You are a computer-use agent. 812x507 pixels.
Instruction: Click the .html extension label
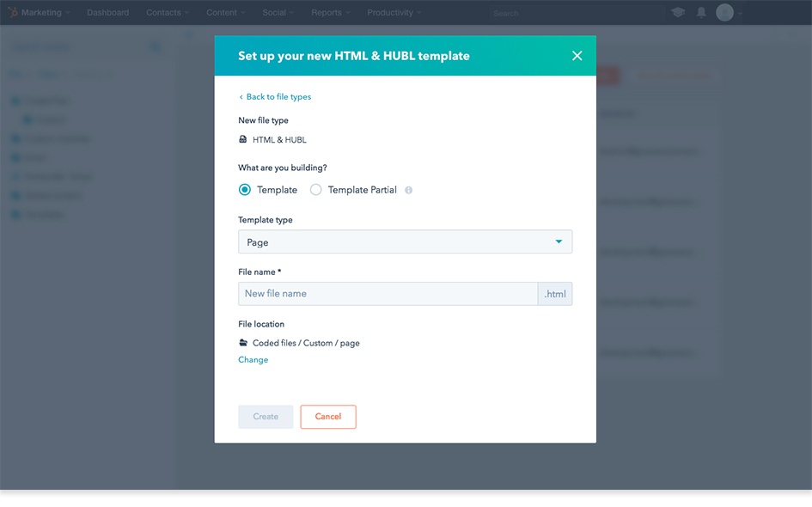[555, 294]
